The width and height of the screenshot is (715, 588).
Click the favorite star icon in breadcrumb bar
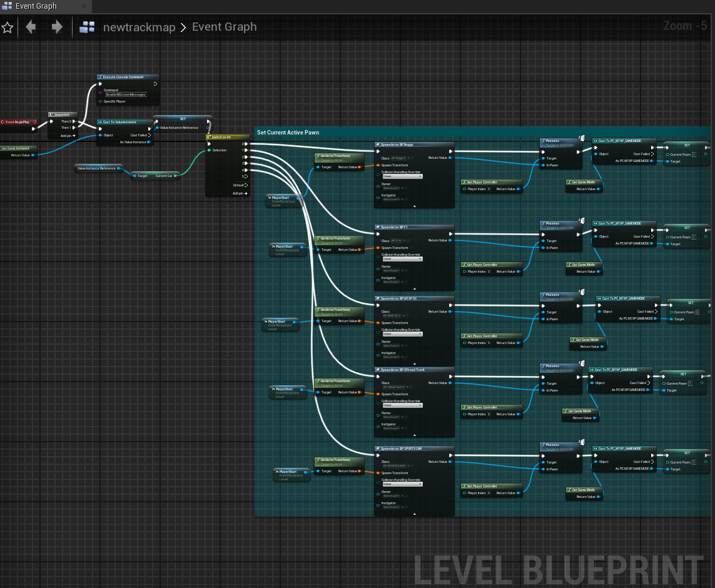7,28
